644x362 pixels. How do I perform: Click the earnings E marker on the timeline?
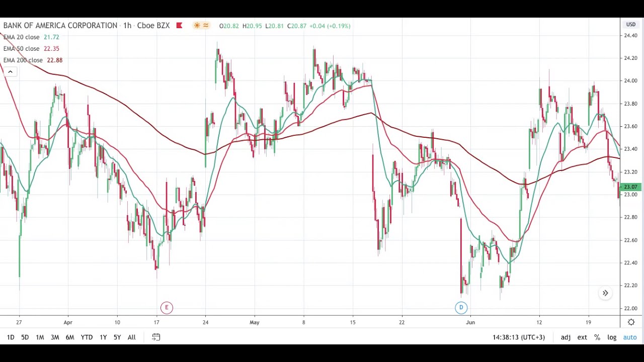(x=167, y=308)
